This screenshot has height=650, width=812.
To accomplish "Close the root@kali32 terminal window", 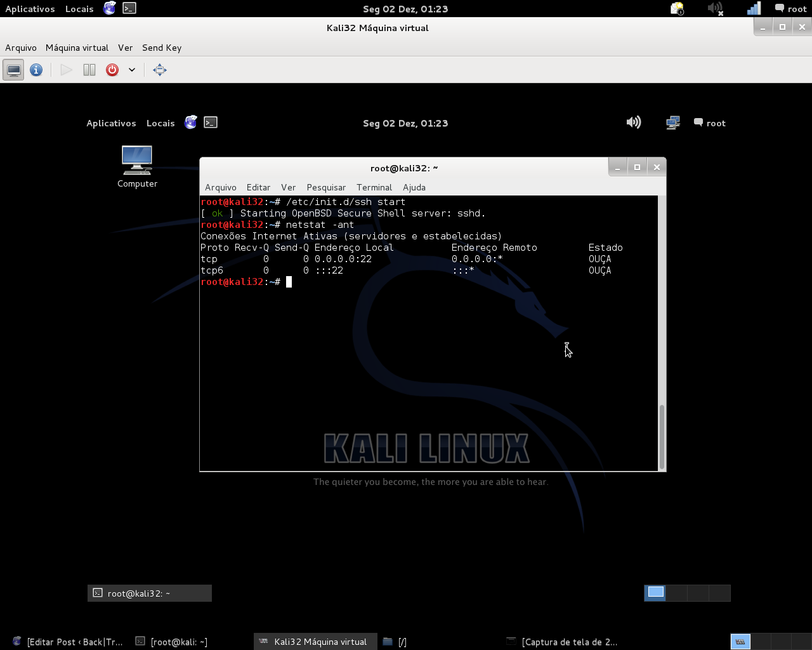I will pos(657,167).
